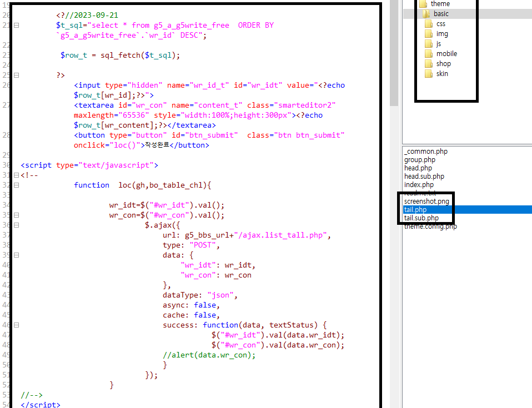
Task: Click the code editor vertical scrollbar
Action: point(394,56)
